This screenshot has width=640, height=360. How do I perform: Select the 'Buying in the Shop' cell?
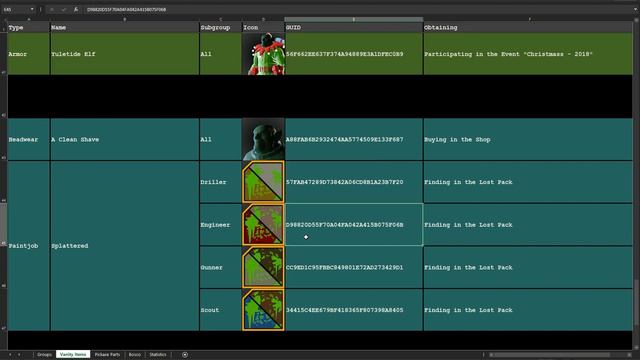tap(528, 139)
